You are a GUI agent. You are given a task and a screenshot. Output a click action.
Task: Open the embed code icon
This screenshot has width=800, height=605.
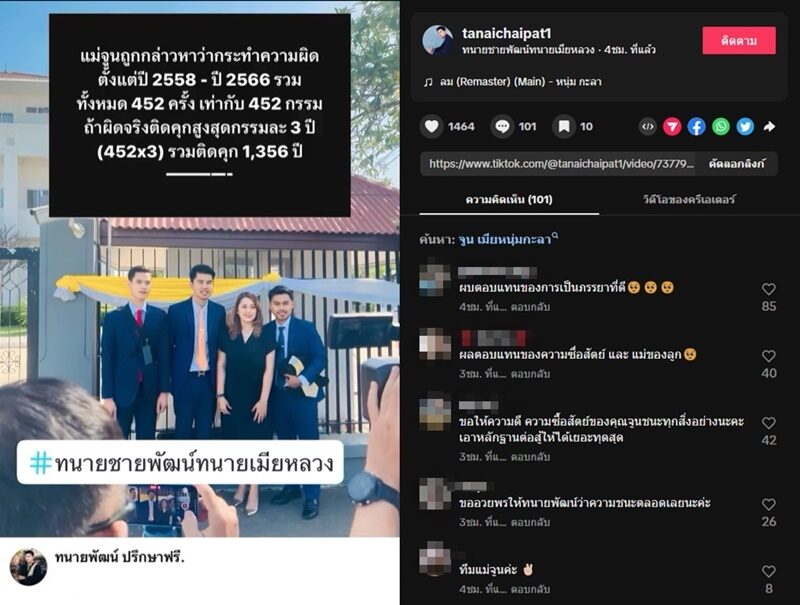pyautogui.click(x=647, y=127)
